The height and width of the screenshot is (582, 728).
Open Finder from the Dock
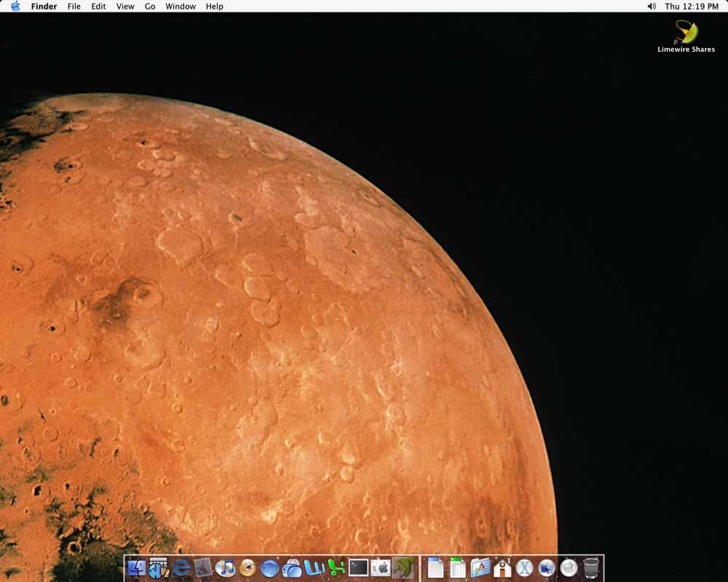coord(136,568)
